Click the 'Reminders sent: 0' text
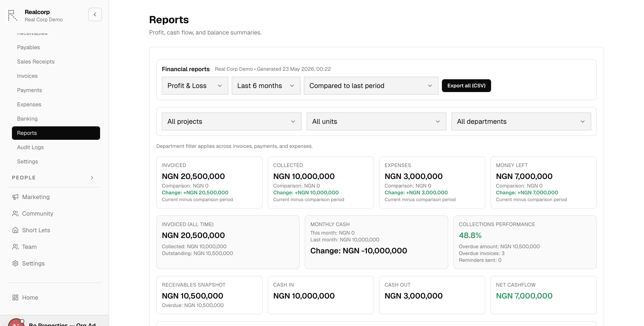Screen dimensions: 644x326 [x=480, y=260]
